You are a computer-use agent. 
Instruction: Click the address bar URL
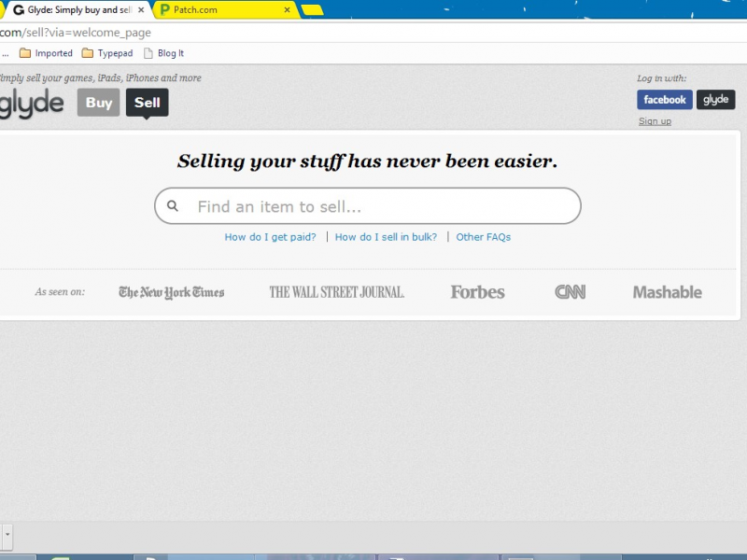(x=76, y=33)
